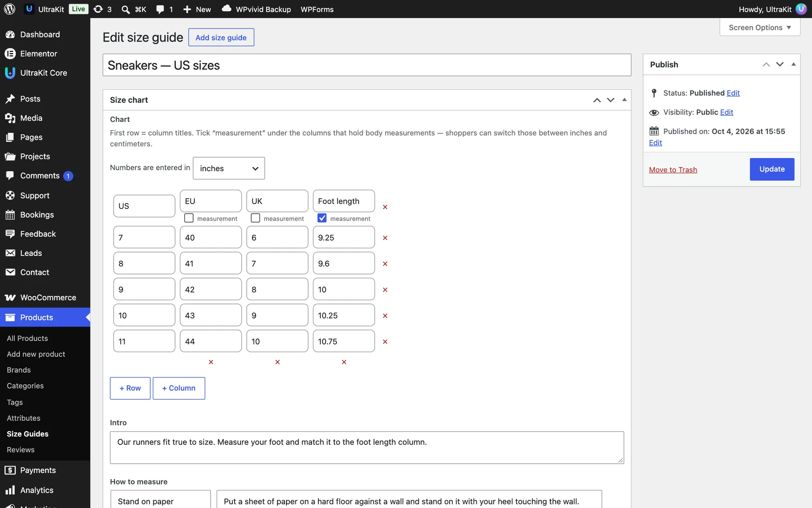Click Move to Trash link
812x508 pixels.
click(x=673, y=170)
